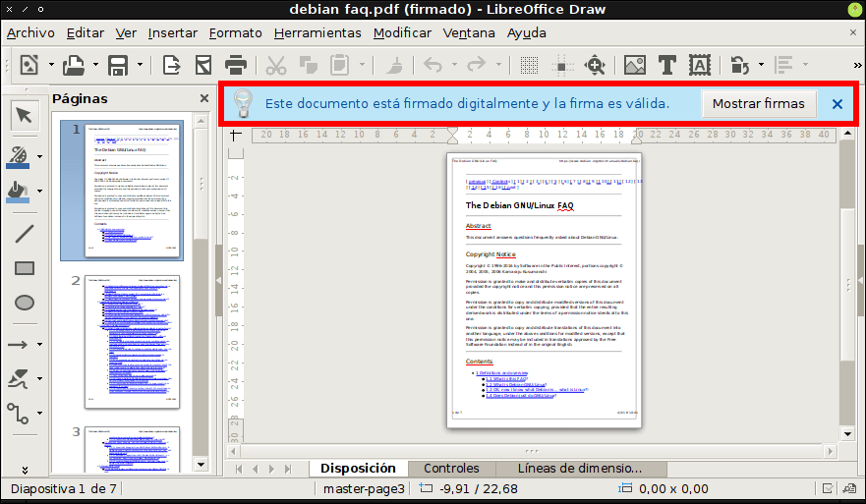Click the Save icon
Screen dimensions: 866x504
118,65
